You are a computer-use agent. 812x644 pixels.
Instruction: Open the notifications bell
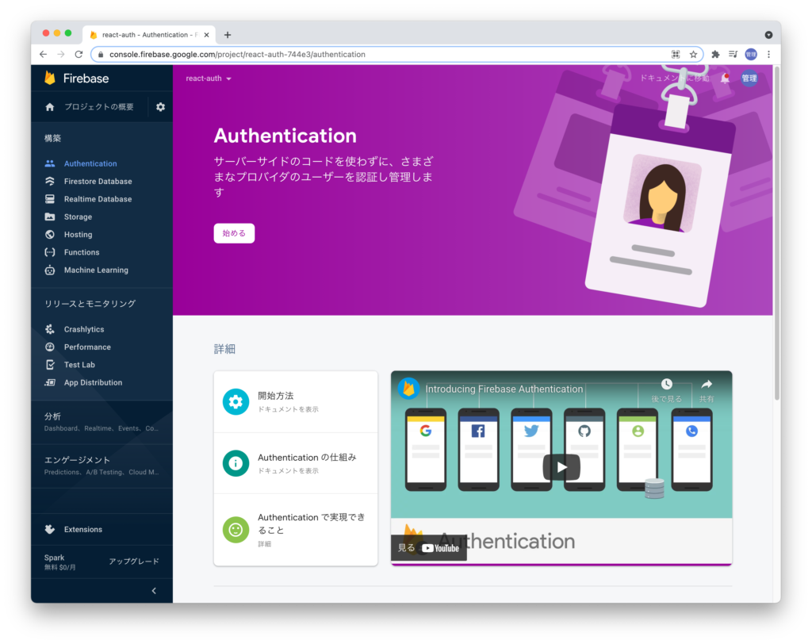724,79
